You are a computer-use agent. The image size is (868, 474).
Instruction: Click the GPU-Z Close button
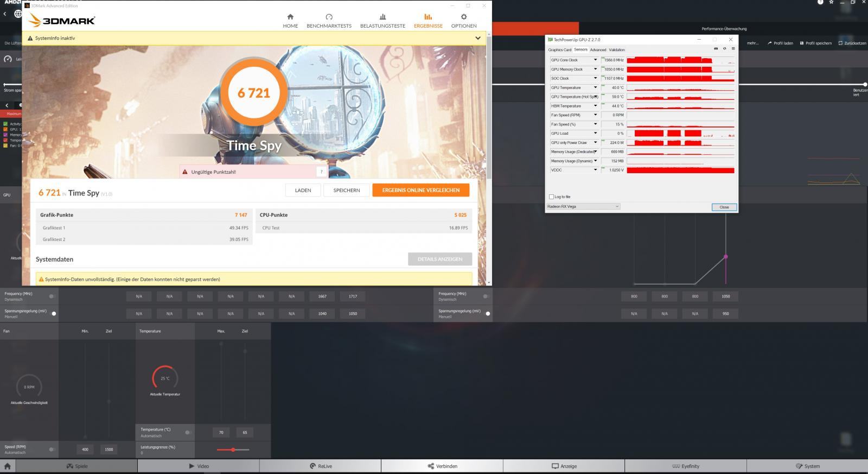[x=724, y=207]
